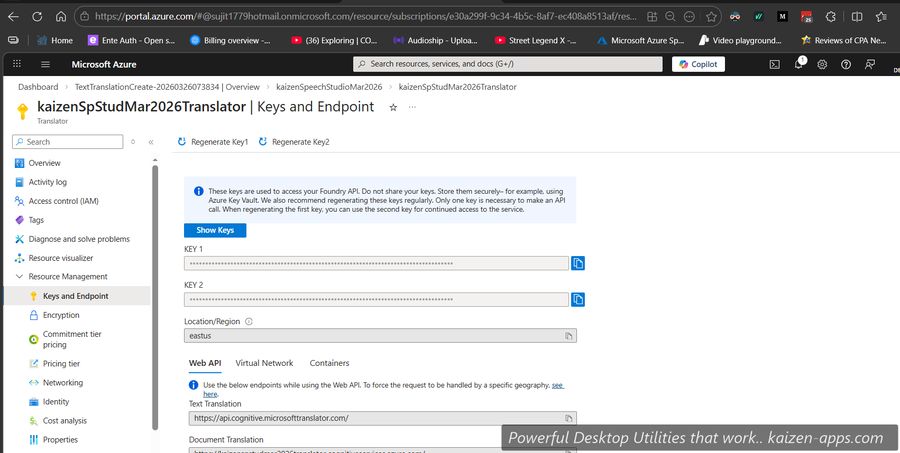Open Access control (IAM)
This screenshot has width=900, height=453.
click(x=63, y=201)
